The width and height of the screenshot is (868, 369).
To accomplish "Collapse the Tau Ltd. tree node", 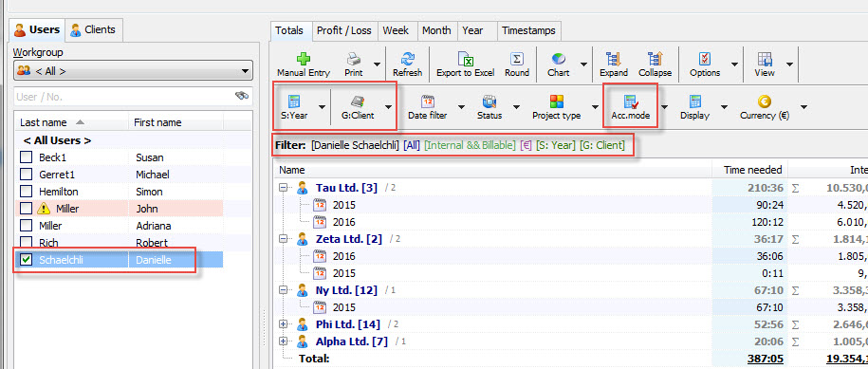I will coord(284,188).
